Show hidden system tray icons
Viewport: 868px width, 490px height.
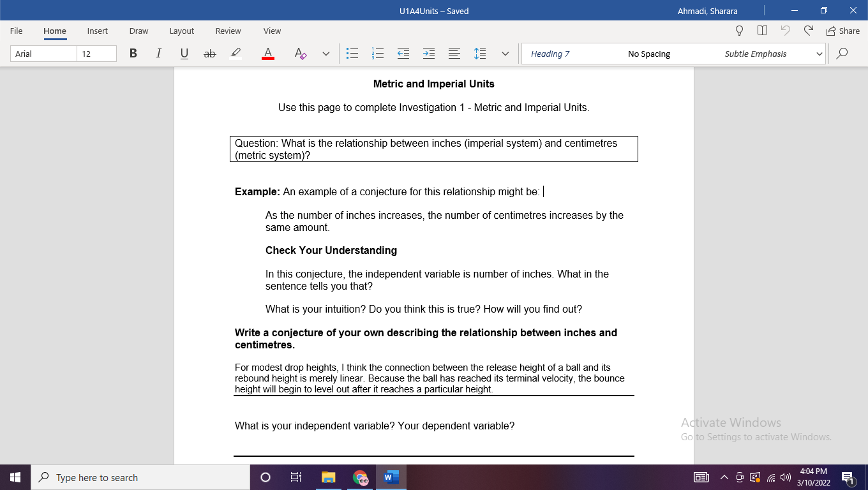coord(724,477)
